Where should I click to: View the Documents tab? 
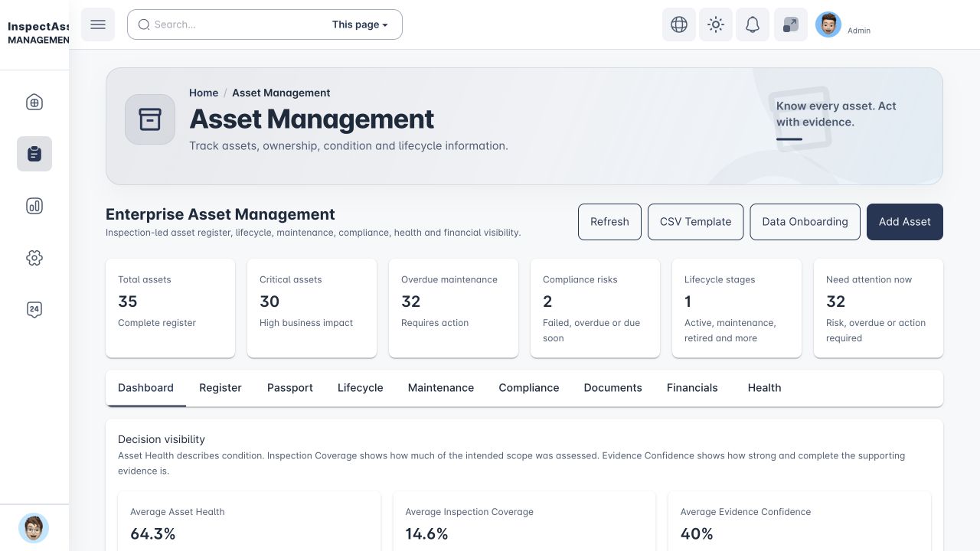(x=613, y=388)
